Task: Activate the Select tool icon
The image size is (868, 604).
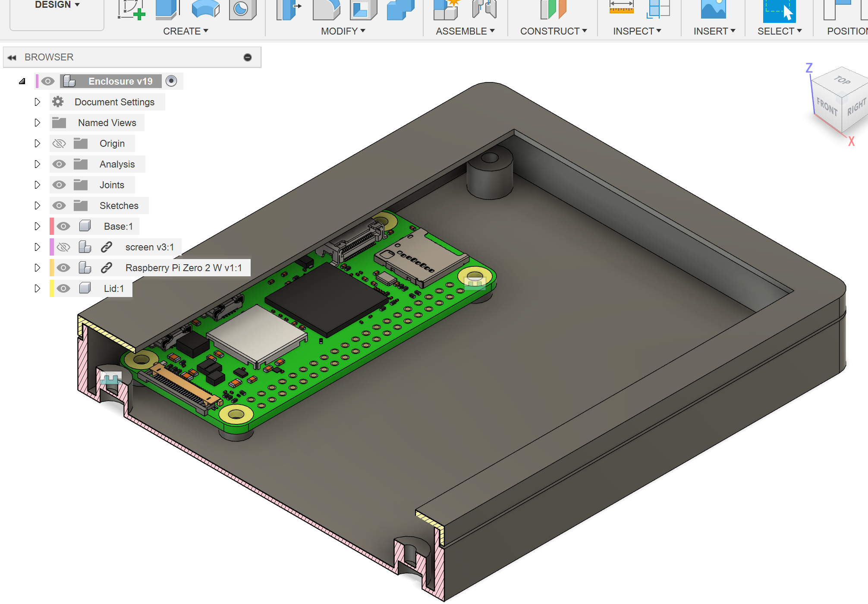Action: (x=779, y=11)
